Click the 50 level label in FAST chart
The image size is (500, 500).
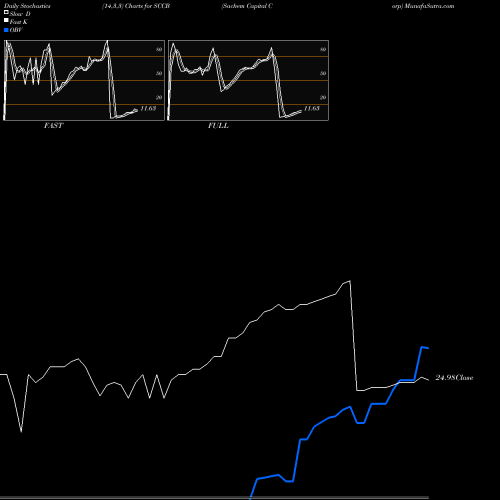pos(159,73)
